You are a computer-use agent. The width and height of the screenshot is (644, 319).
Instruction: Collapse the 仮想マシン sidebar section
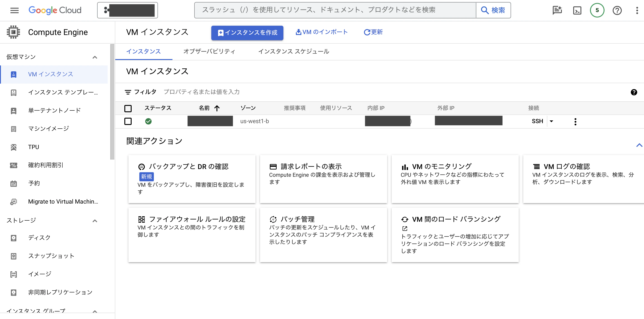click(x=95, y=57)
